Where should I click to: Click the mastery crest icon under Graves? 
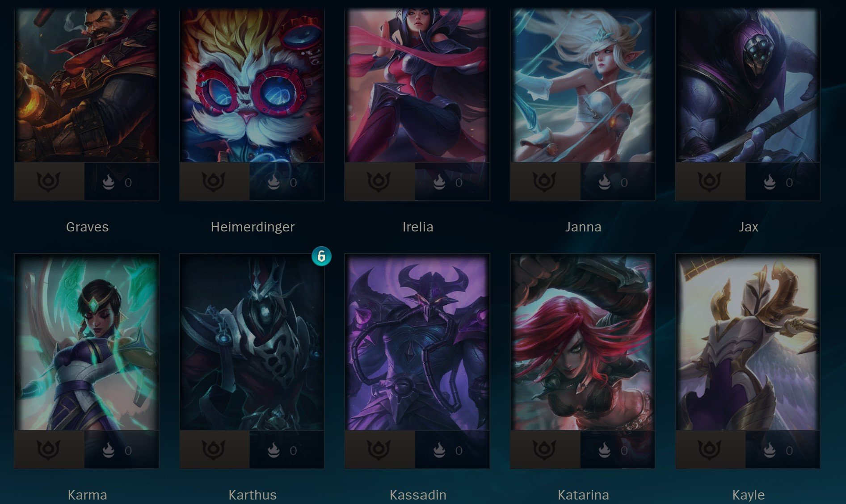(49, 181)
